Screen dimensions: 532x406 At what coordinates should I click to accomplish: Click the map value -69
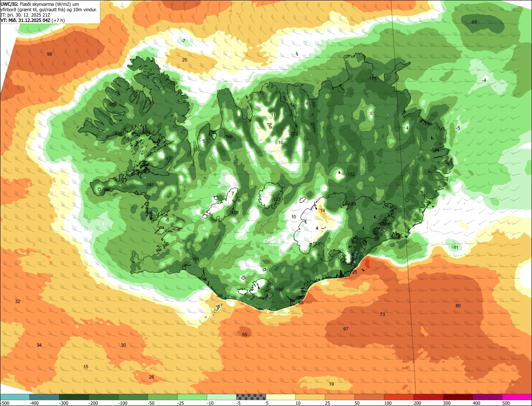pos(474,22)
